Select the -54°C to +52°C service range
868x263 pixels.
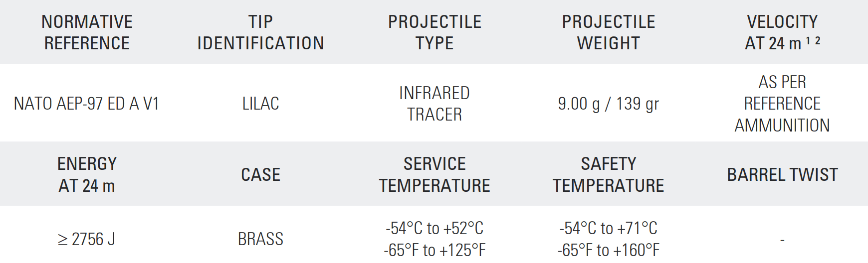pos(434,228)
